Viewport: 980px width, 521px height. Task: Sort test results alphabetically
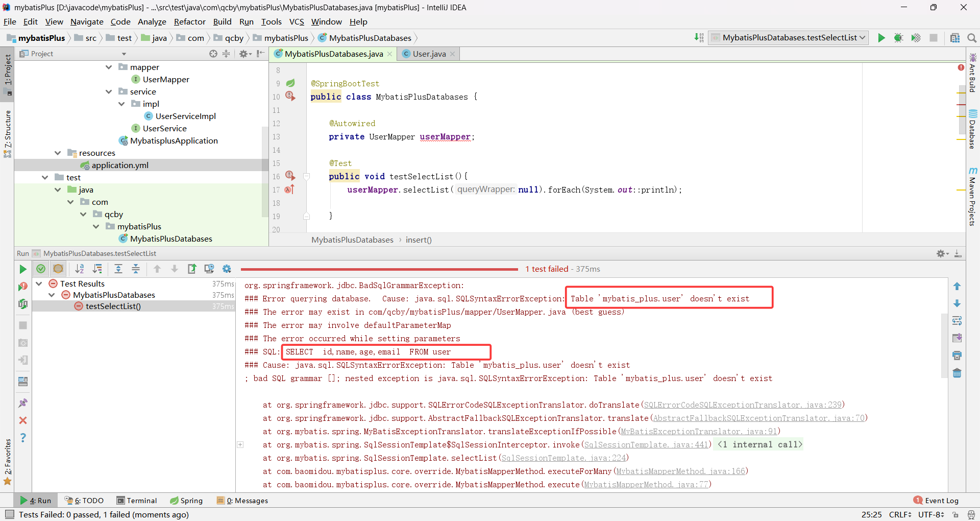(80, 269)
